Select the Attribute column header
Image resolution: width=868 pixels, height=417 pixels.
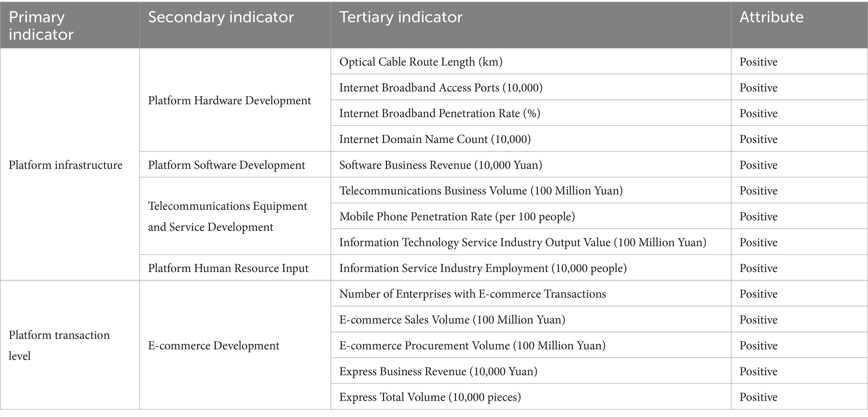tap(771, 17)
